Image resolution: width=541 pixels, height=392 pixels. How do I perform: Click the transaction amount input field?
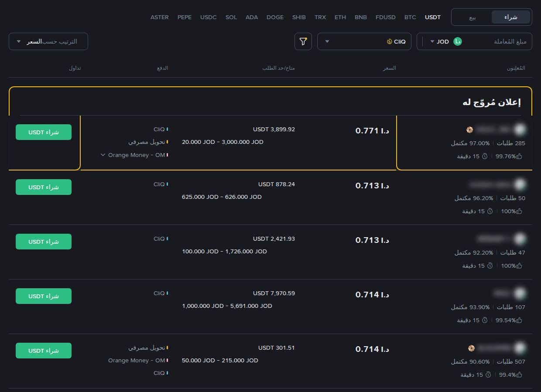tap(497, 41)
